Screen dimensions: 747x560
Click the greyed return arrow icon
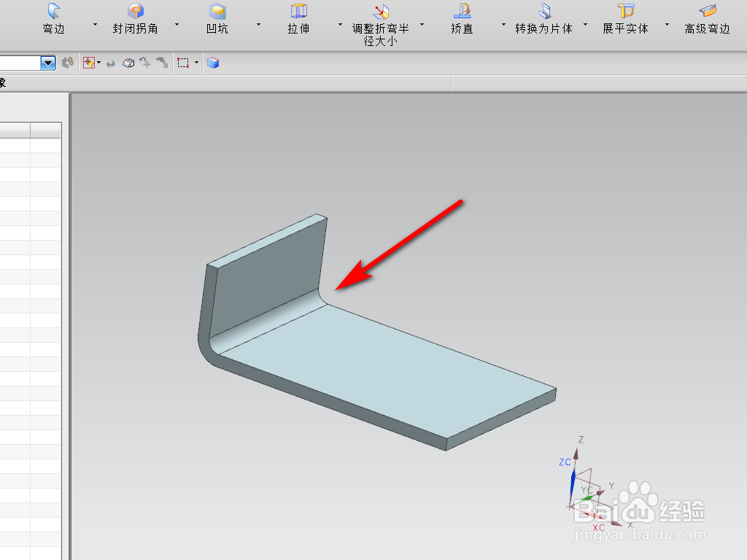pos(111,63)
